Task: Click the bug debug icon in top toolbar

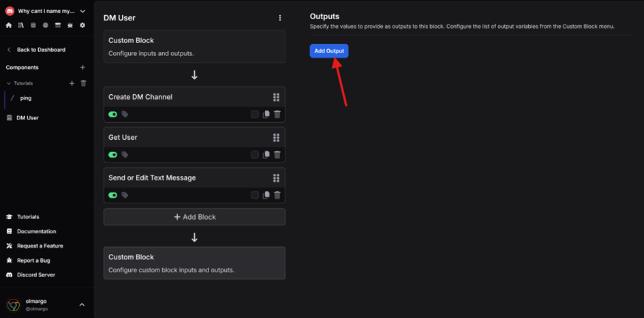Action: [70, 25]
